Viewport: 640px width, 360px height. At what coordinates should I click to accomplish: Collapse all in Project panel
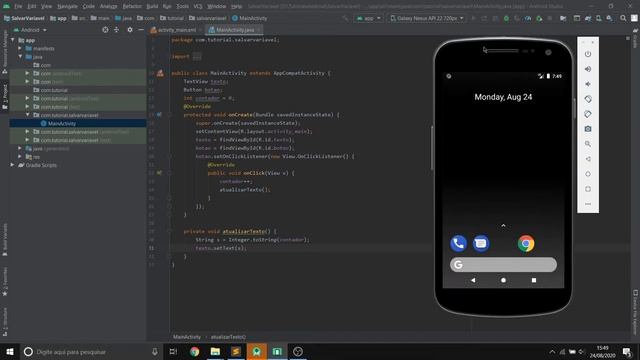pyautogui.click(x=116, y=30)
